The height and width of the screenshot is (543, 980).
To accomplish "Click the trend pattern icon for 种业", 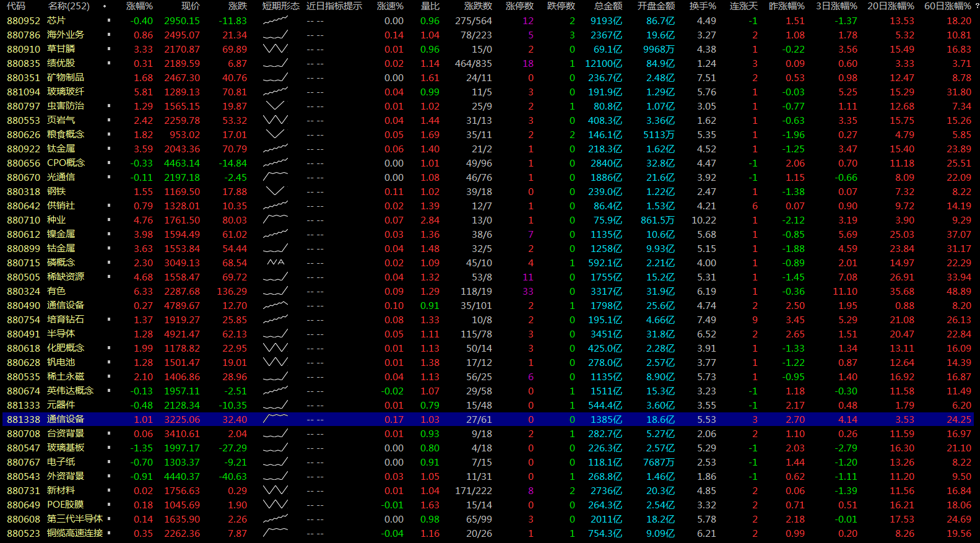I will coord(275,220).
